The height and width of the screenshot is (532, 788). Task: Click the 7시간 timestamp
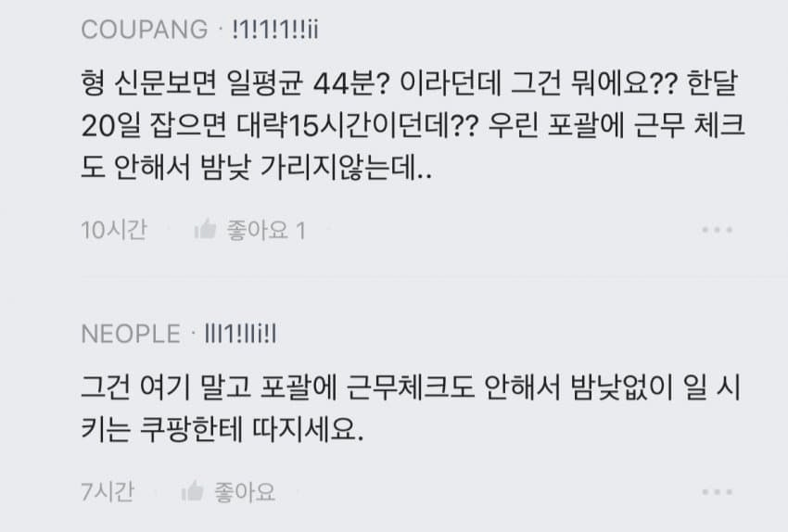coord(107,491)
